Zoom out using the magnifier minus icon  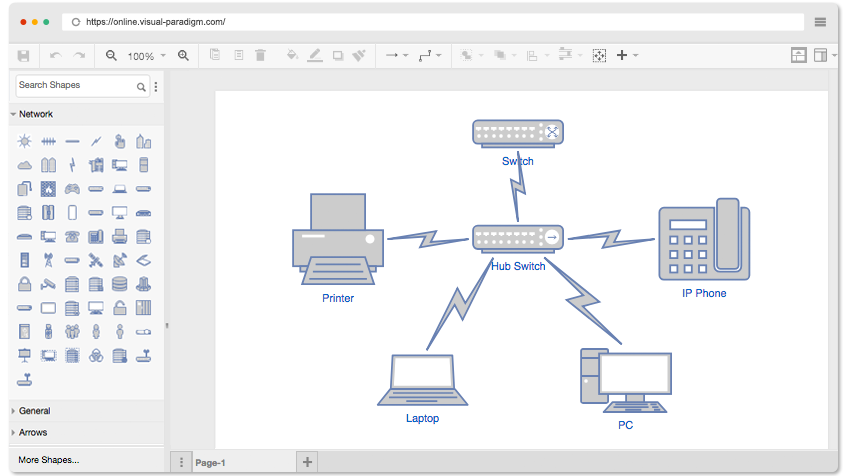tap(111, 56)
